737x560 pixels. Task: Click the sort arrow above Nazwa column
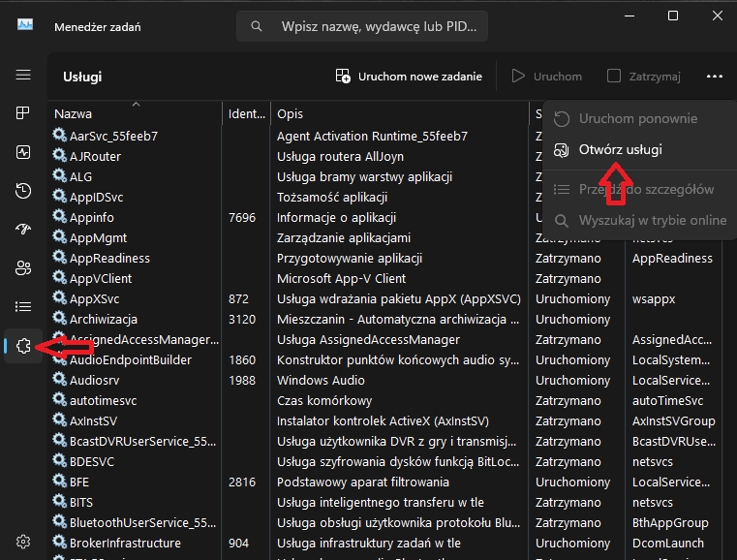coord(136,103)
